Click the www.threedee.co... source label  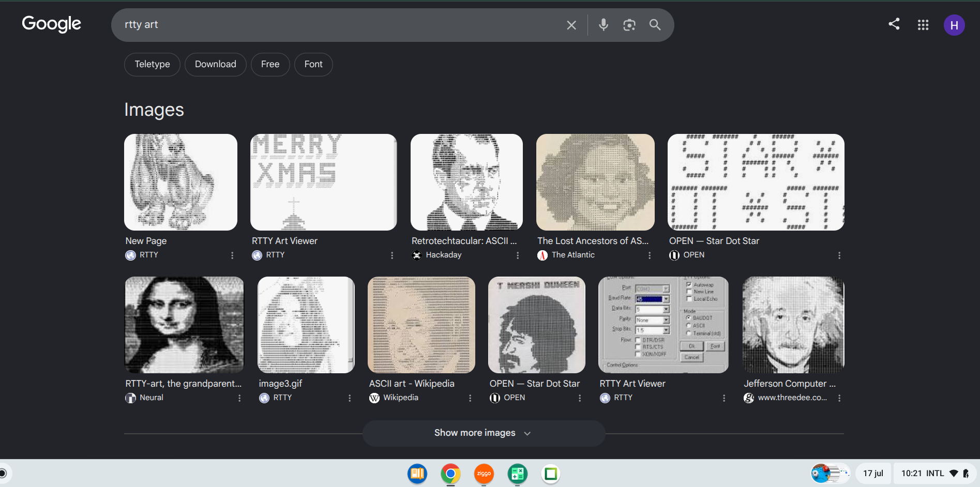pos(792,398)
